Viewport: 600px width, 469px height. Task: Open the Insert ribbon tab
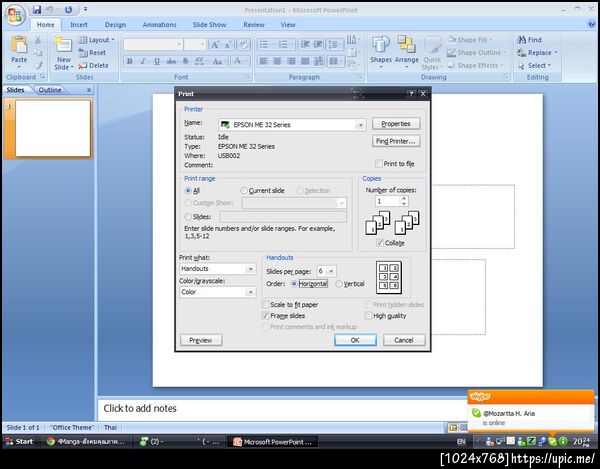[x=79, y=25]
